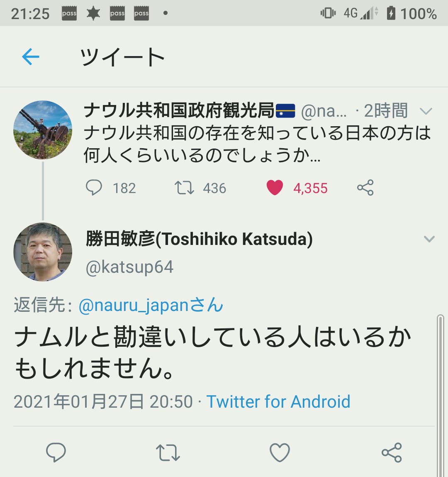Open the dropdown menu on Nauru's tweet
Image resolution: width=448 pixels, height=477 pixels.
point(427,111)
